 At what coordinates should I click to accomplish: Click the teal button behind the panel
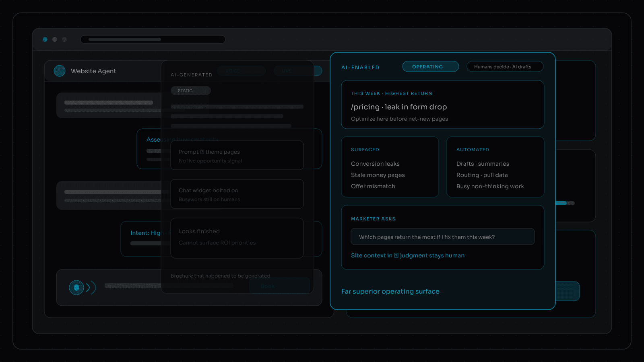coord(568,291)
